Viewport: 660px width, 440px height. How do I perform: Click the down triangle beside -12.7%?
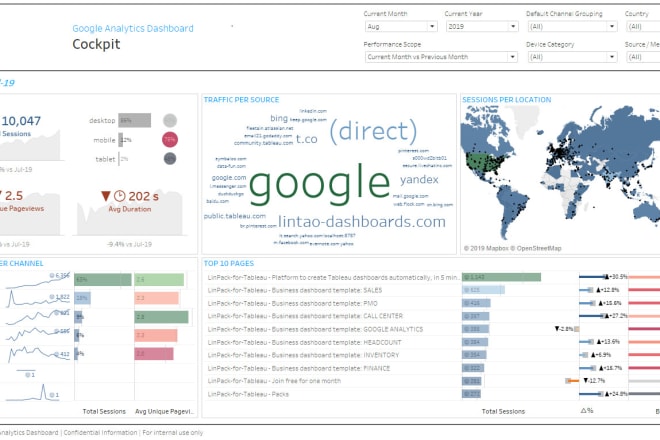(x=585, y=381)
